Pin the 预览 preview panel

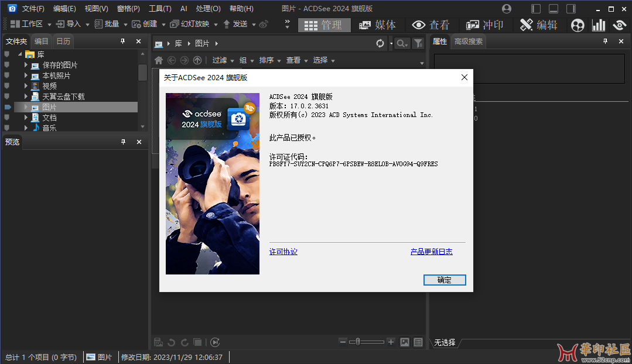(x=124, y=142)
